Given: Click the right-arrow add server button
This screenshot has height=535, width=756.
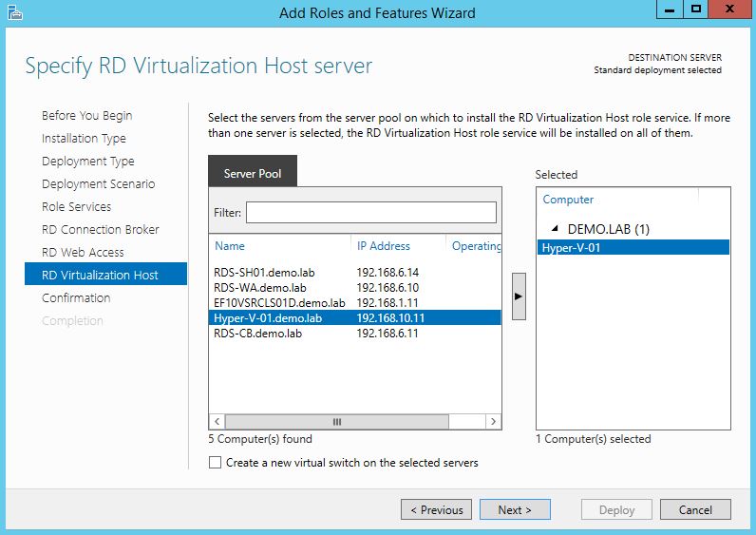Looking at the screenshot, I should (x=518, y=296).
